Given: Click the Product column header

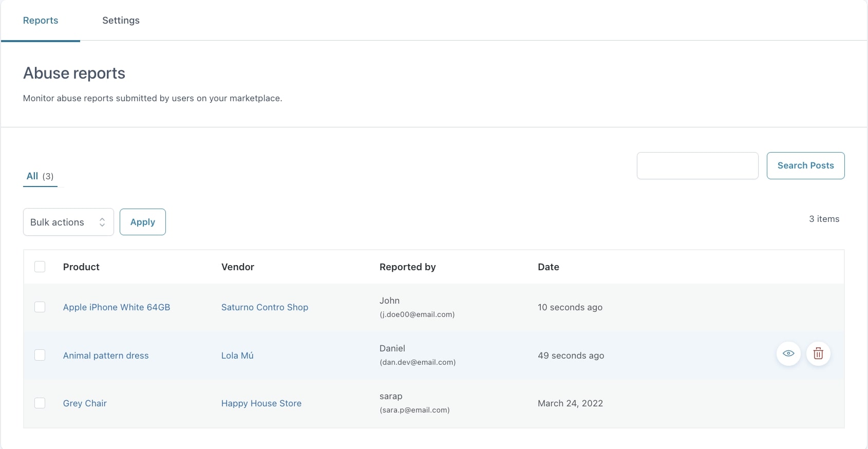Looking at the screenshot, I should (81, 267).
